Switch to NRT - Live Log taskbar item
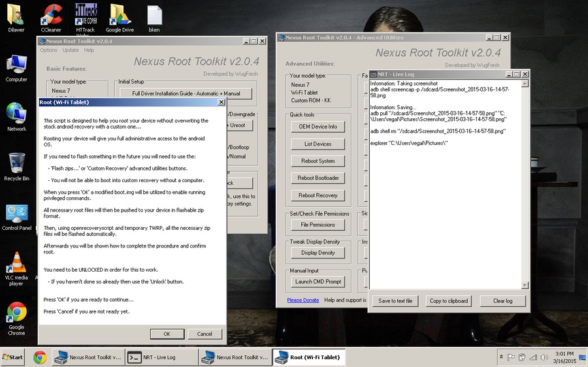 click(161, 357)
